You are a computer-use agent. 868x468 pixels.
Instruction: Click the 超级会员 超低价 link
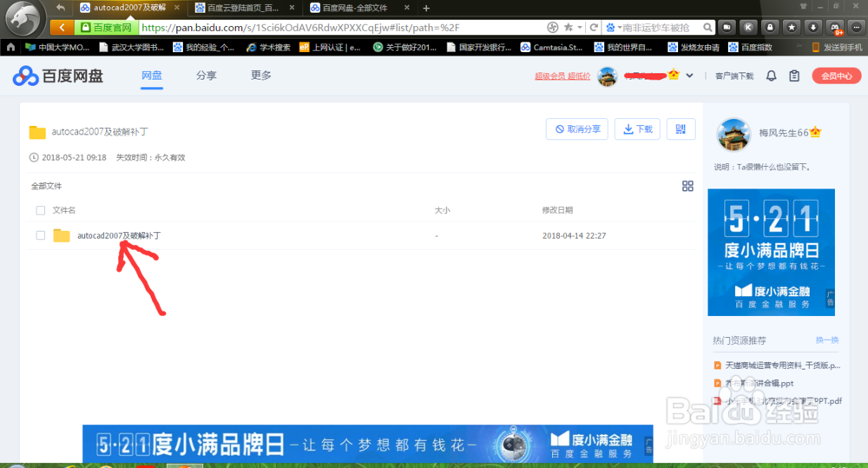pos(562,76)
